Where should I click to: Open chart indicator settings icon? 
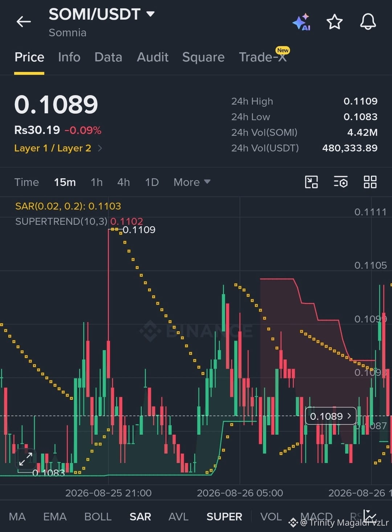[341, 182]
